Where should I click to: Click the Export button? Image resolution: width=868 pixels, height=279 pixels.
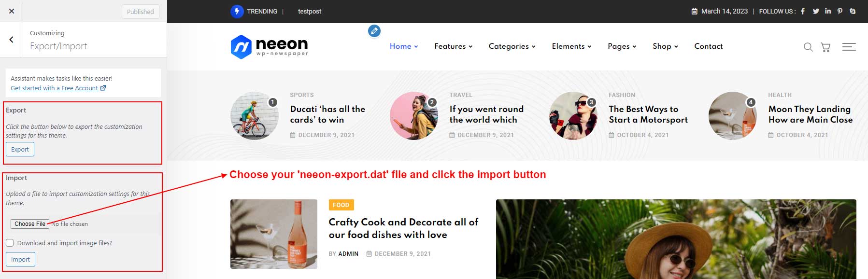(x=20, y=149)
